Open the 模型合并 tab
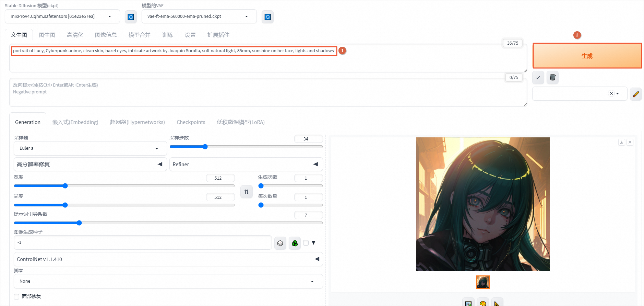This screenshot has height=306, width=644. (x=140, y=35)
